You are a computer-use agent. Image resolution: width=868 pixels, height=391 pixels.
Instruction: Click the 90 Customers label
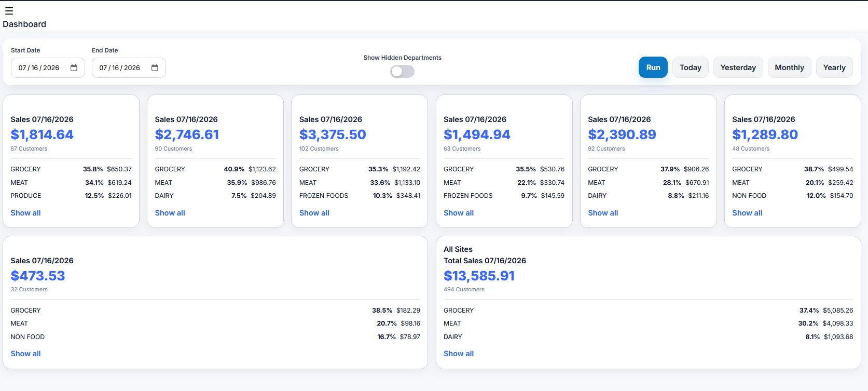(173, 149)
